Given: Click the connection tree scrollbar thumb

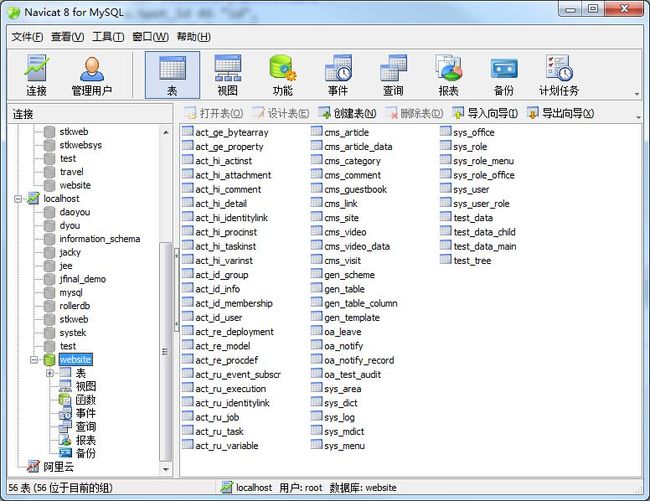Looking at the screenshot, I should pos(165,351).
